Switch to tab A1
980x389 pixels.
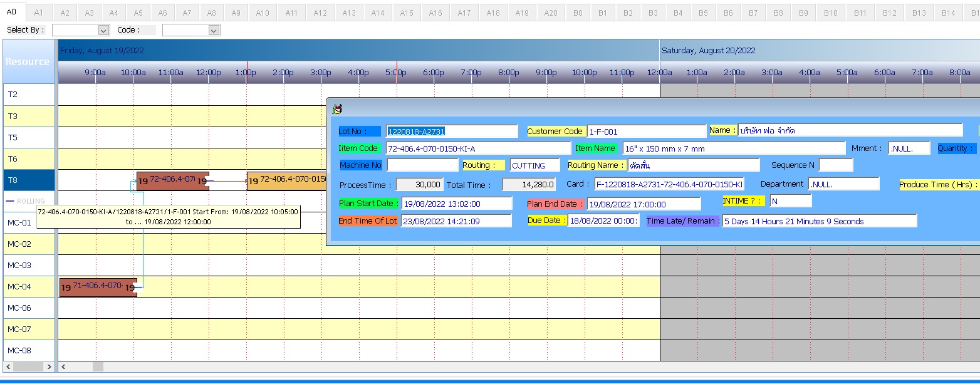click(39, 11)
